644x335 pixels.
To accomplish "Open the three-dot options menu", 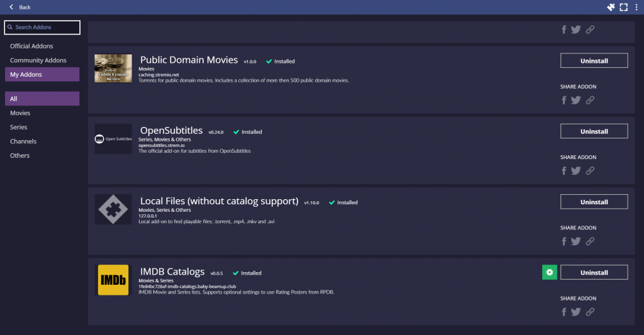I will pos(636,7).
